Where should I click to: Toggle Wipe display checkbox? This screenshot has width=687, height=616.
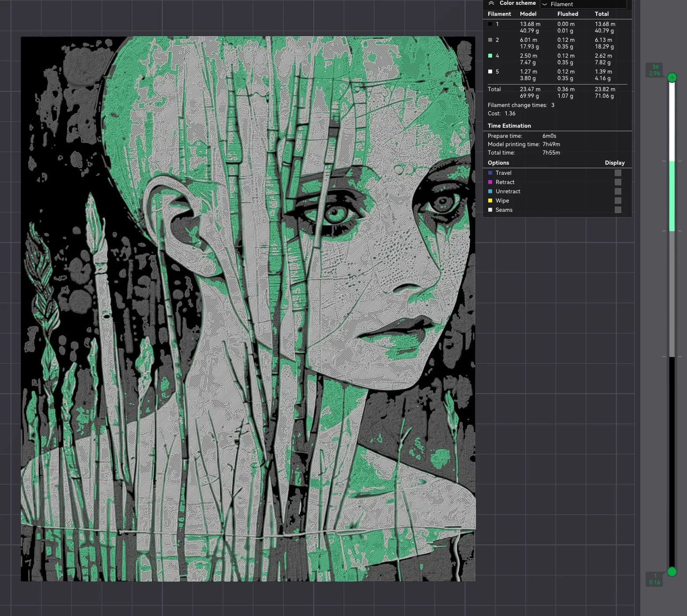coord(618,201)
